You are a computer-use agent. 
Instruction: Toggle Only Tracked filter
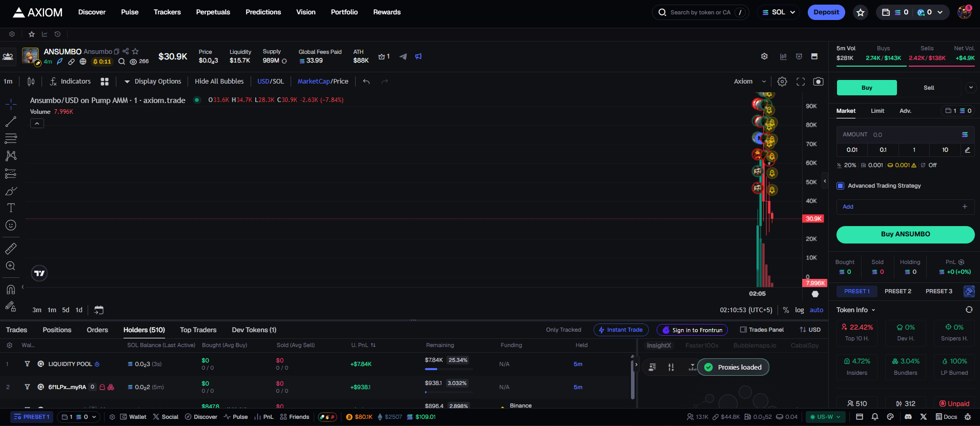[x=563, y=330]
